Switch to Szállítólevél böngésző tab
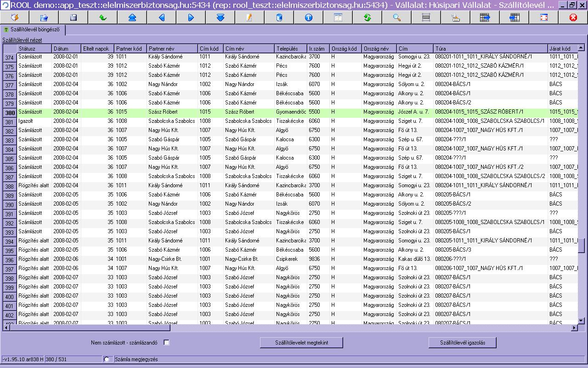The height and width of the screenshot is (368, 588). tap(33, 30)
